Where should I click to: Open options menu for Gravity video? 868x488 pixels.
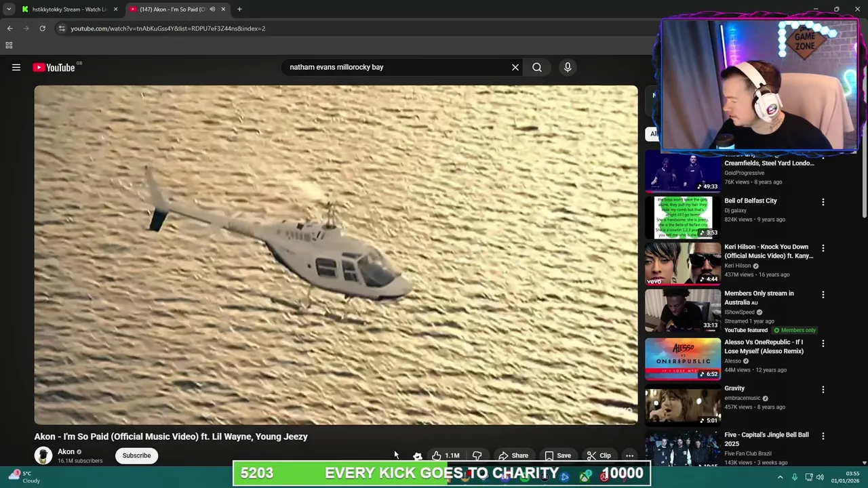pyautogui.click(x=823, y=390)
